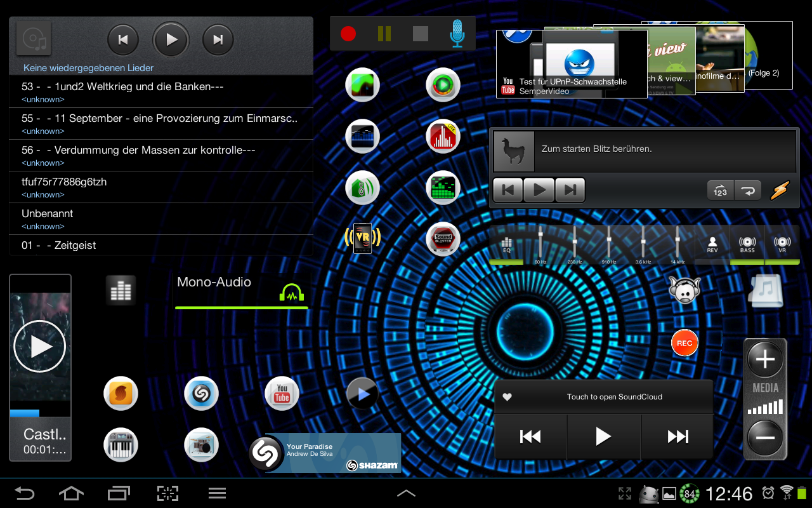
Task: Skip to previous song in top-left music widget
Action: pyautogui.click(x=124, y=39)
